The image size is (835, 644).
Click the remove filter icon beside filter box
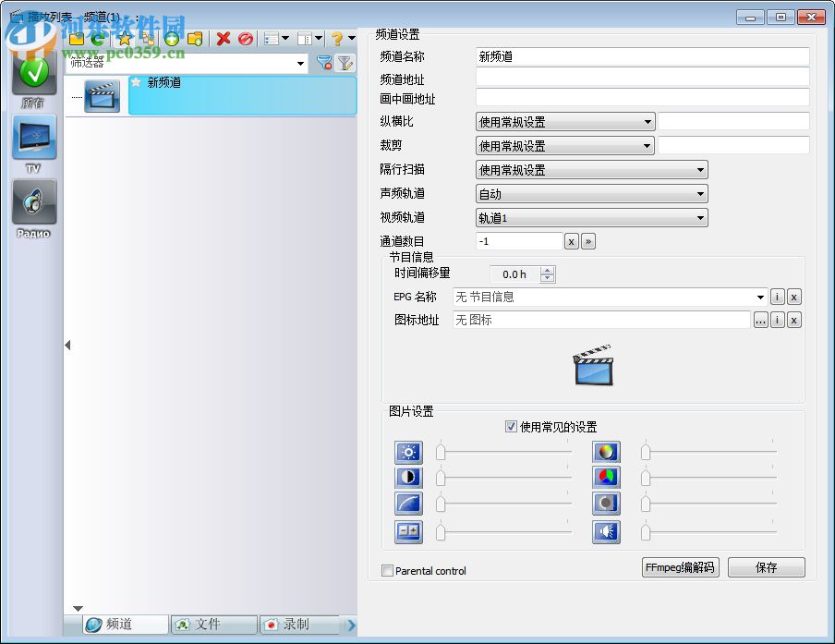pyautogui.click(x=325, y=62)
